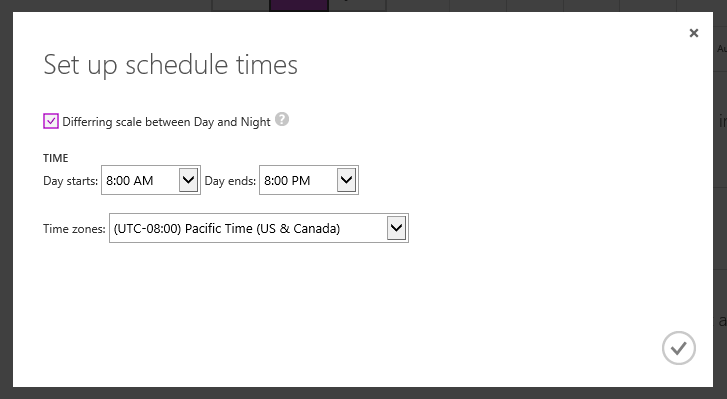Open the Time zones dropdown arrow
Image resolution: width=727 pixels, height=399 pixels.
point(396,228)
